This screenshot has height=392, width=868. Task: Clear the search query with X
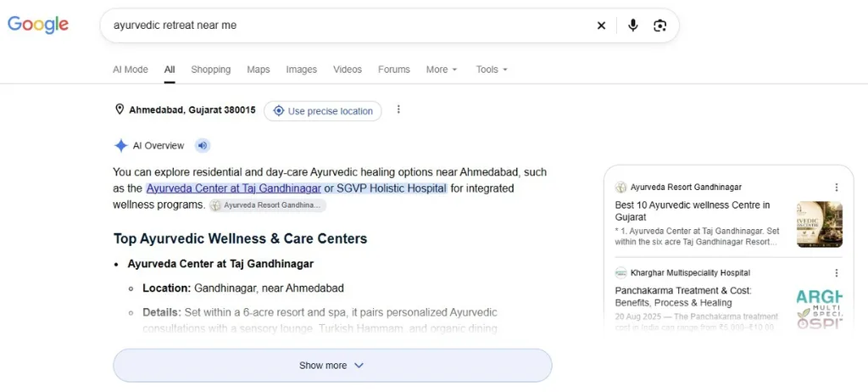click(x=601, y=25)
